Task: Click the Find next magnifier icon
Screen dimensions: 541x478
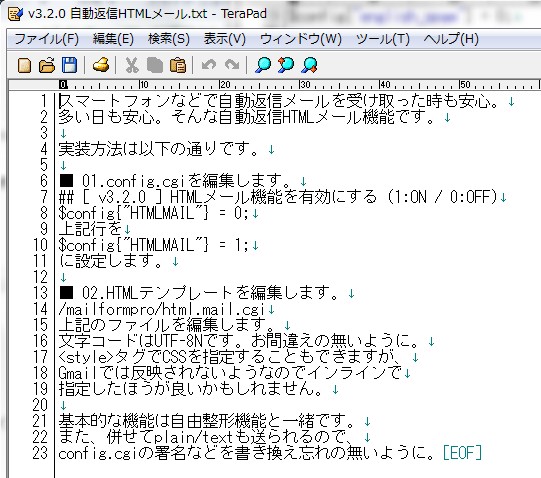Action: click(x=309, y=65)
